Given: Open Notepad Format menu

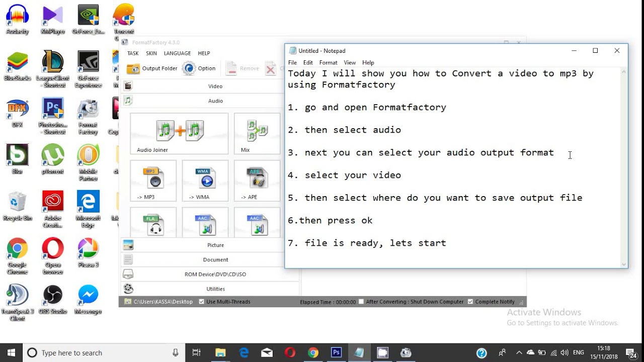Looking at the screenshot, I should (328, 63).
